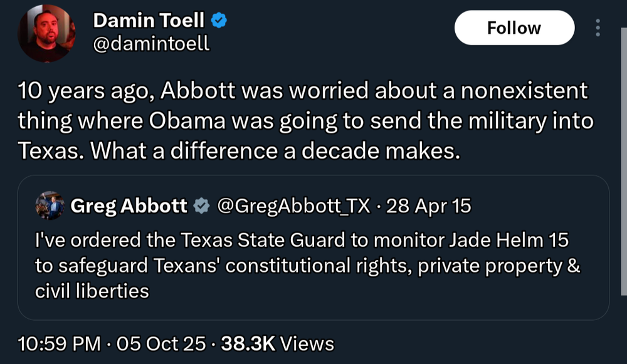Follow Damin Toell

point(514,28)
